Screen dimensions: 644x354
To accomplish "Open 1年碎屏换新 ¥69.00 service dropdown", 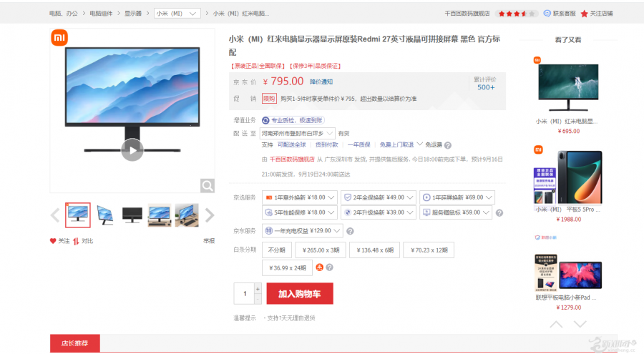I will tap(457, 197).
